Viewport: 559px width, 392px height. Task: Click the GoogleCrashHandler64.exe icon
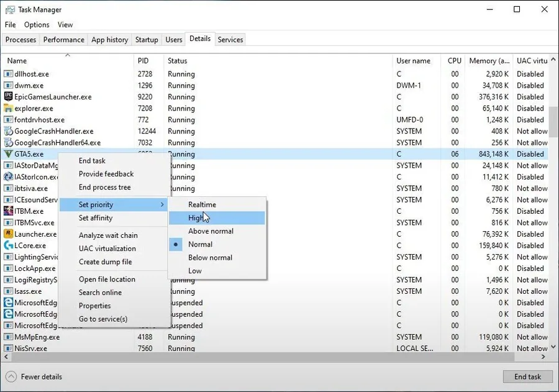pyautogui.click(x=8, y=142)
